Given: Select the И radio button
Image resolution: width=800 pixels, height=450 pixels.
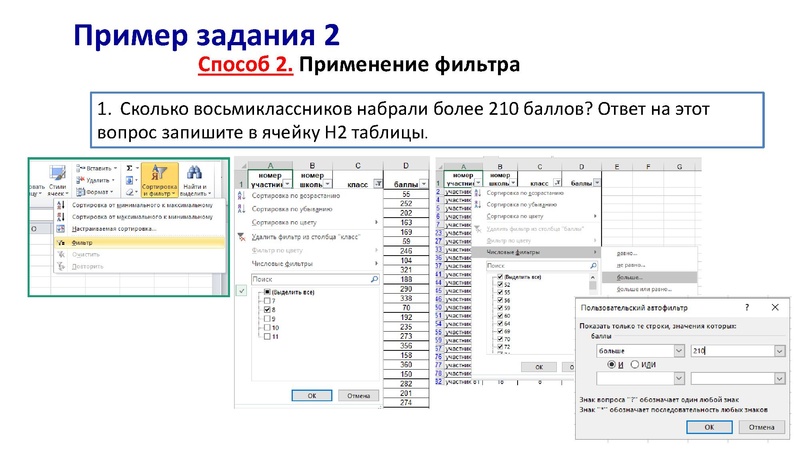Looking at the screenshot, I should (611, 365).
